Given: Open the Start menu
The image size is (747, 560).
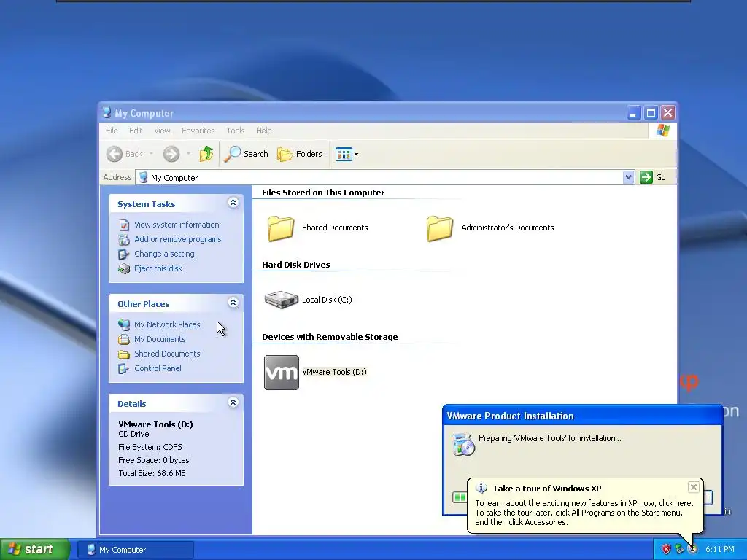Looking at the screenshot, I should point(35,550).
